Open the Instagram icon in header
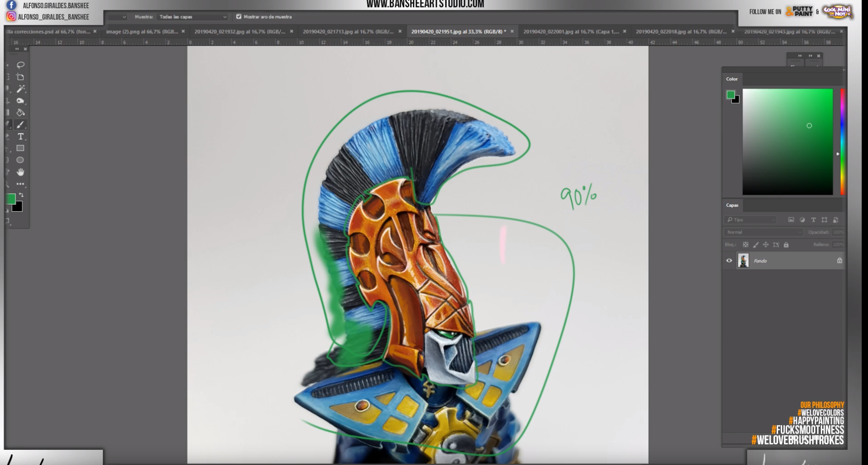 pyautogui.click(x=11, y=17)
